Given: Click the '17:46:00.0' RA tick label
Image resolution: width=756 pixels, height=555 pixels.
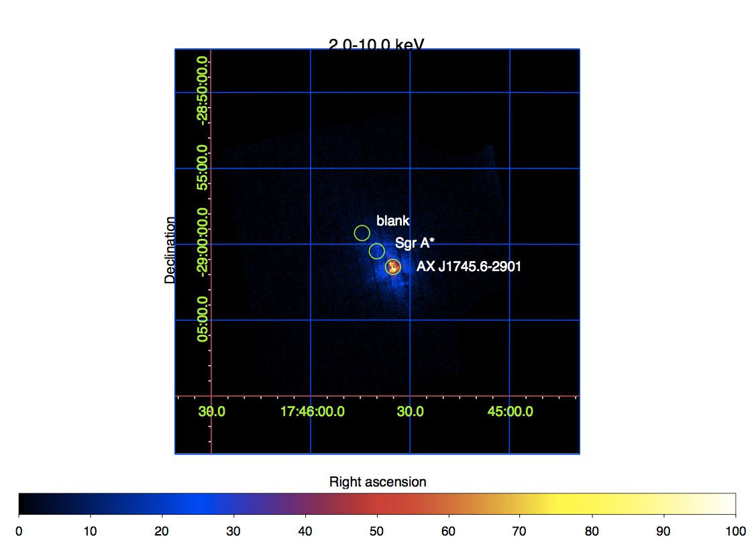Looking at the screenshot, I should coord(313,411).
